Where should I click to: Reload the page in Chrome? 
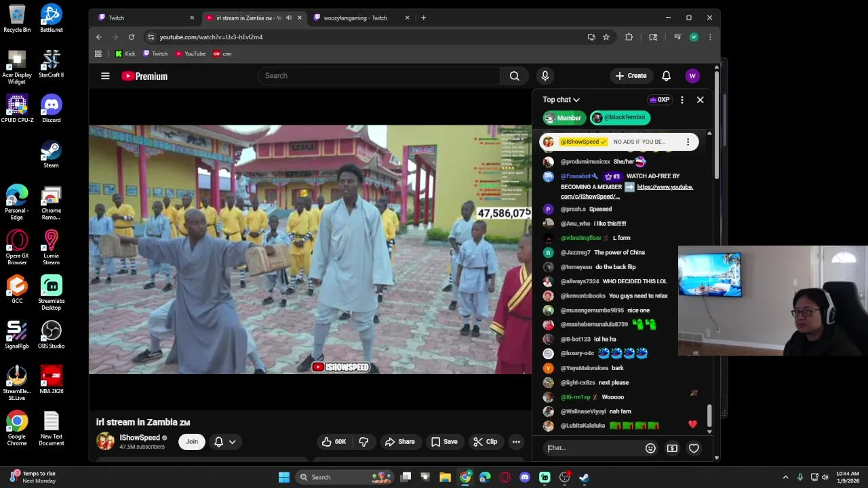pos(132,37)
